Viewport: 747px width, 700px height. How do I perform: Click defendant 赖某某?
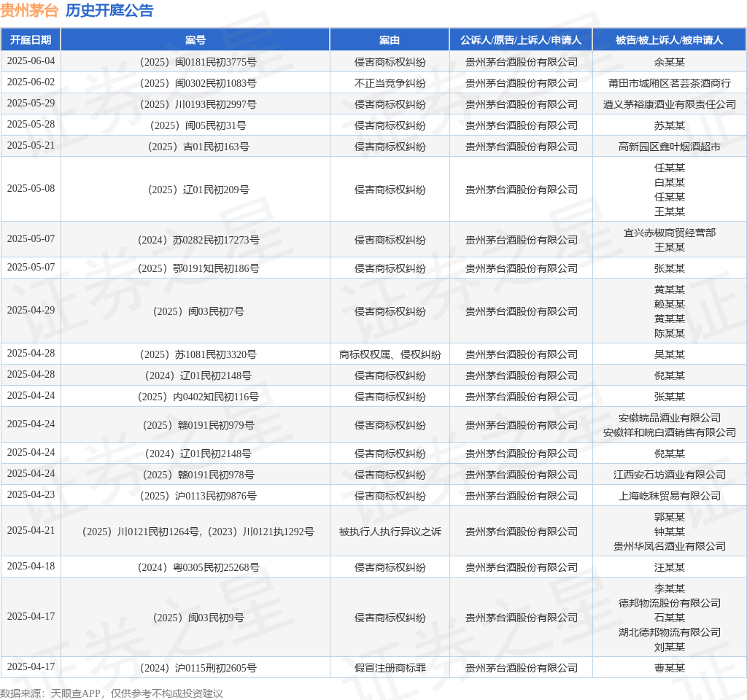click(670, 304)
